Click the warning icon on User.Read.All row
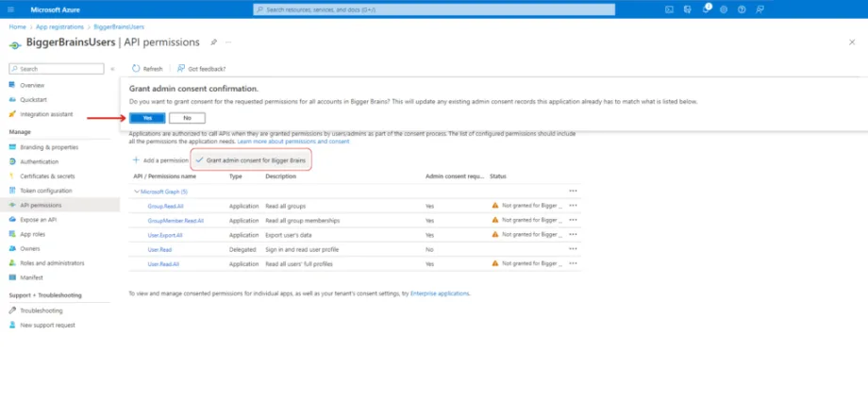This screenshot has width=868, height=419. (495, 263)
